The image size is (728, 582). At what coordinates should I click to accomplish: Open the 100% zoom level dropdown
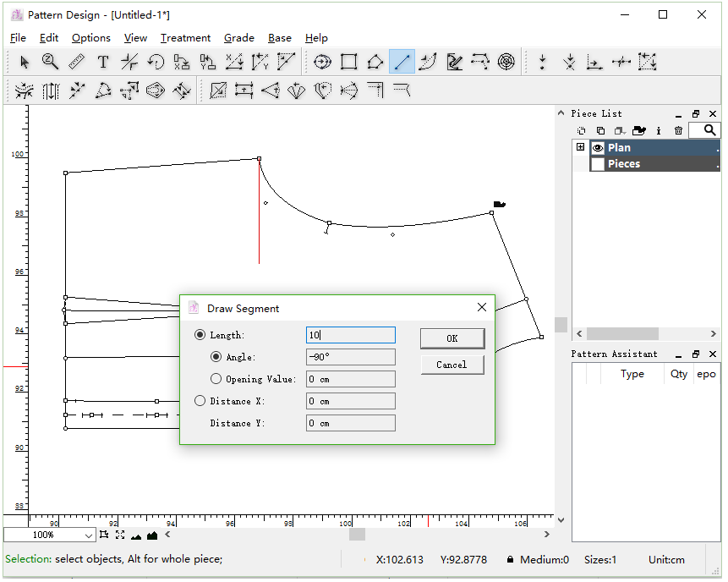89,535
